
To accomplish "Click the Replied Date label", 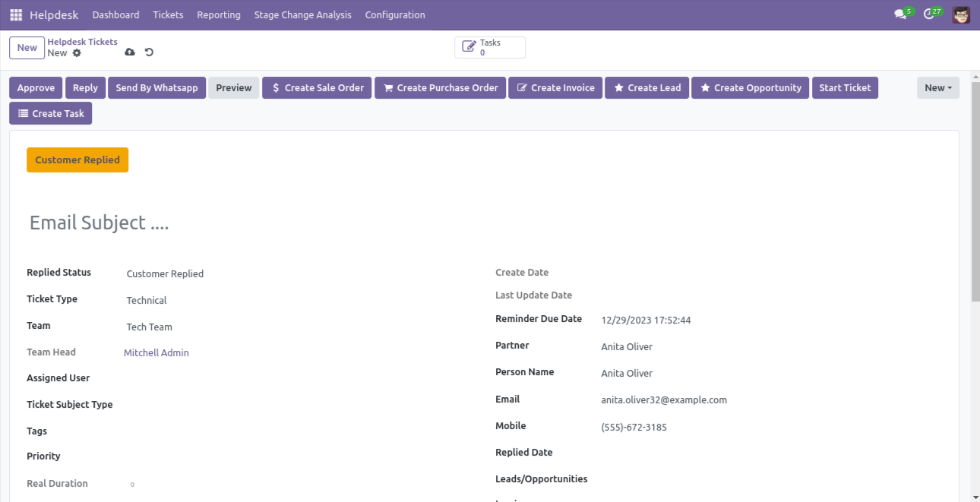I will coord(524,453).
